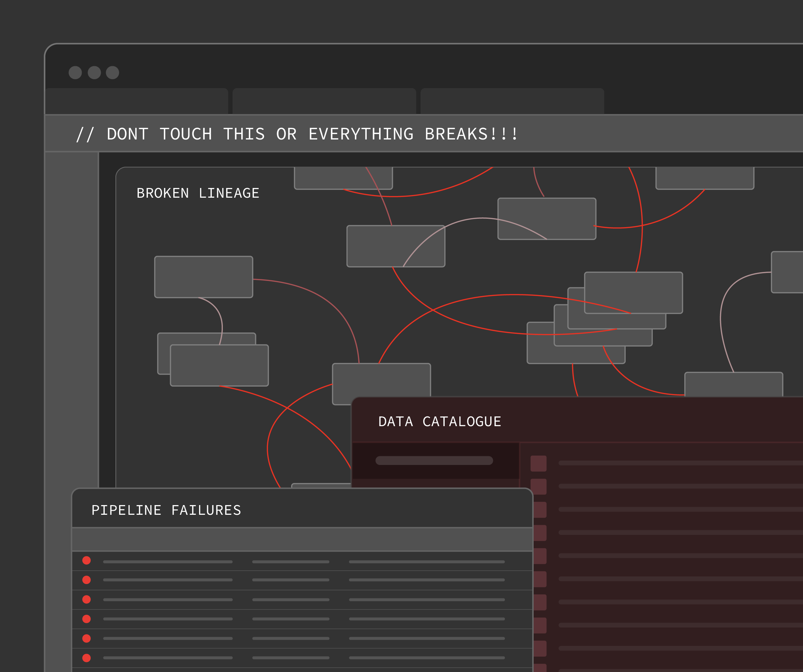Screen dimensions: 803x672
Task: Click the Pipeline Failures panel title
Action: coord(166,510)
